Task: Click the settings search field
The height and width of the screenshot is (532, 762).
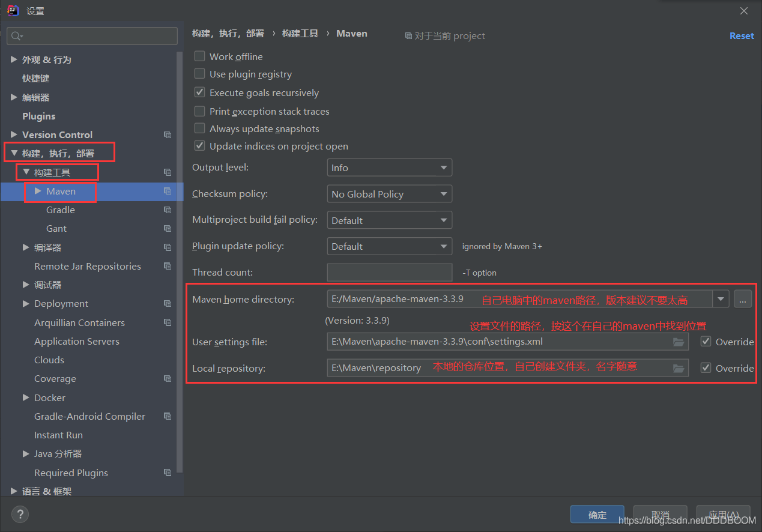Action: pos(92,36)
